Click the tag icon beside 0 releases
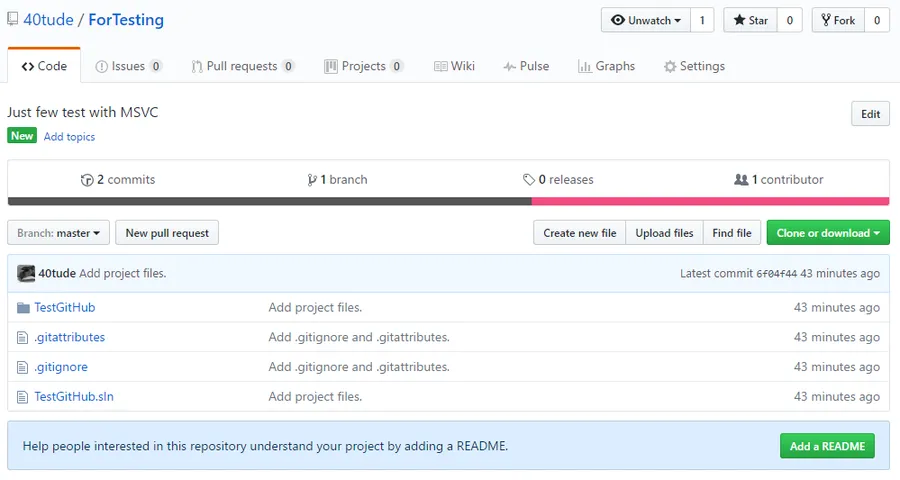Screen dimensions: 900x480 tap(529, 180)
